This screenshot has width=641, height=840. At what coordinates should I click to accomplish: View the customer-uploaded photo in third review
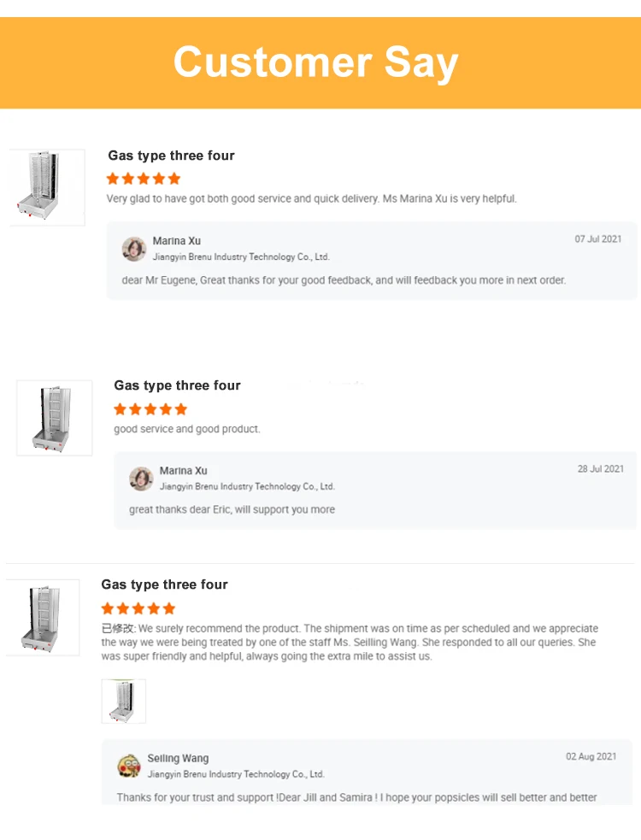124,702
